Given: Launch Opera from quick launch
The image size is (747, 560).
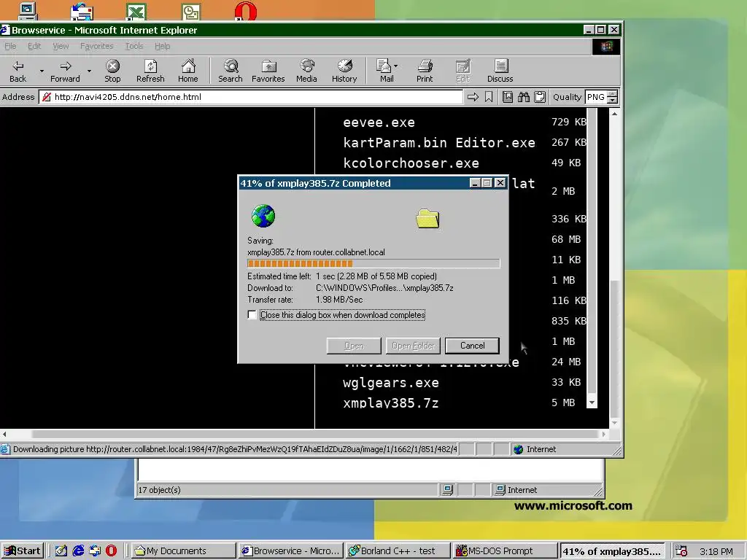Looking at the screenshot, I should (111, 551).
